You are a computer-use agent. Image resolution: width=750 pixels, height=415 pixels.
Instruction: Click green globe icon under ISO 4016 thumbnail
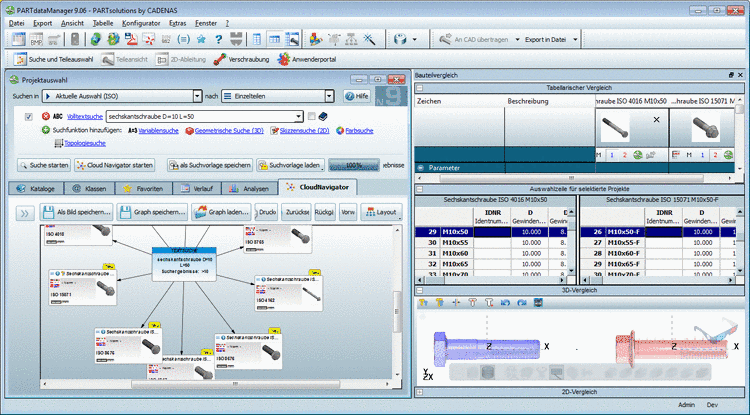click(637, 155)
